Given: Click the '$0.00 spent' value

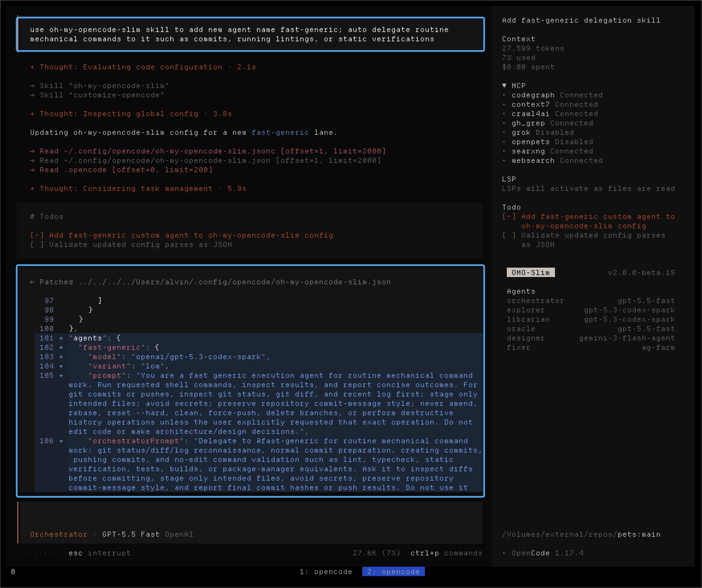Looking at the screenshot, I should [528, 67].
